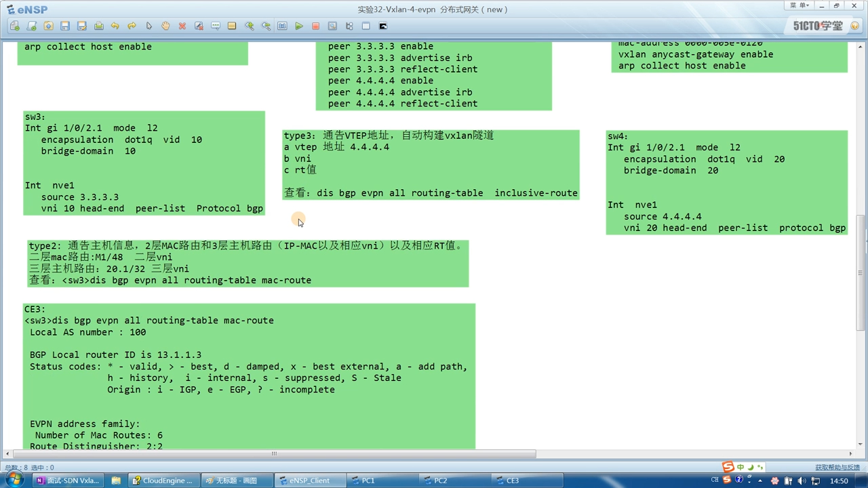Image resolution: width=868 pixels, height=488 pixels.
Task: Save the current topology
Action: click(x=65, y=26)
